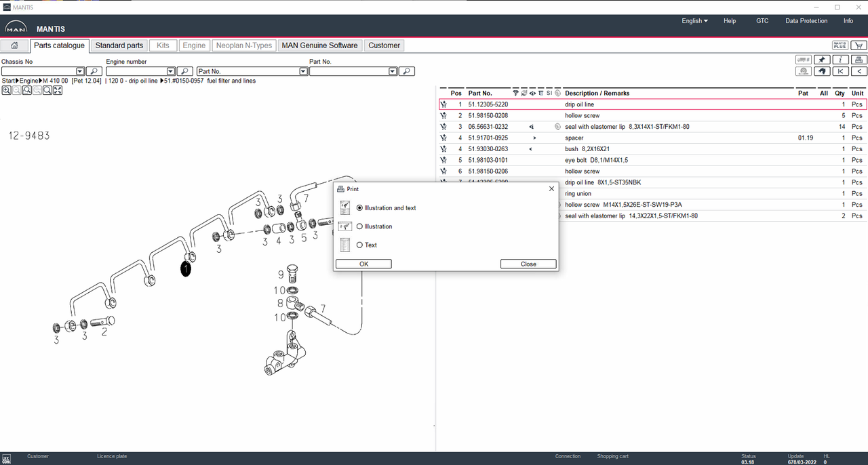Expand the Chassis No dropdown
The width and height of the screenshot is (868, 465).
tap(80, 71)
